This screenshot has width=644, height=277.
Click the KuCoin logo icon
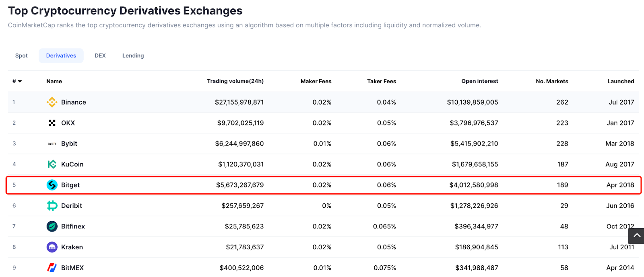pos(52,164)
